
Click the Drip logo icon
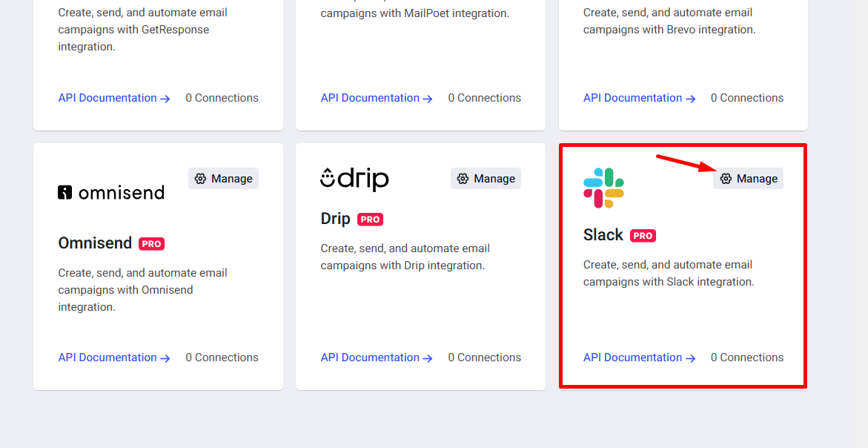coord(354,178)
